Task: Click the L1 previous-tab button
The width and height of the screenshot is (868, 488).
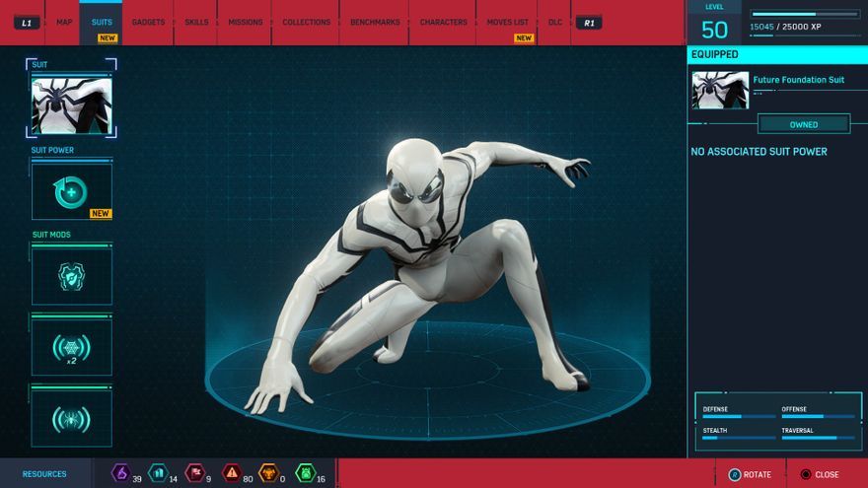Action: point(27,23)
